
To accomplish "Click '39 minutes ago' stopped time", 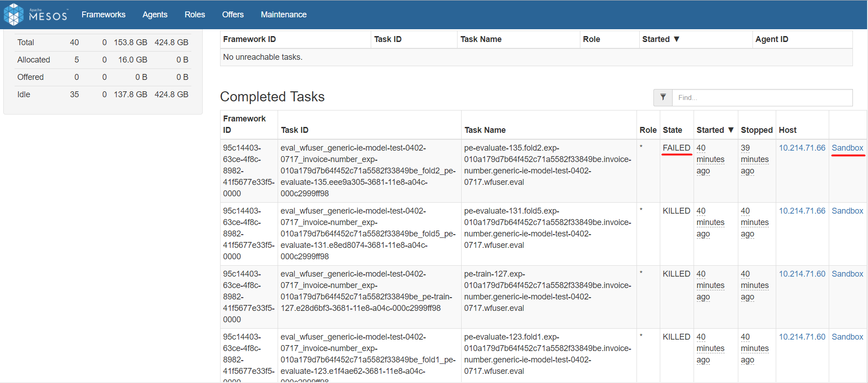I will pyautogui.click(x=754, y=159).
